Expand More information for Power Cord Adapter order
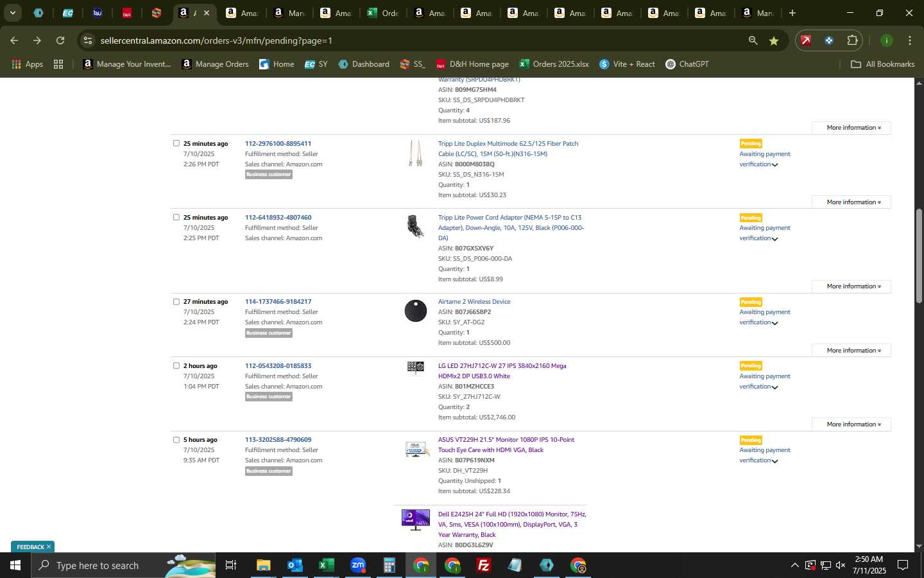Image resolution: width=924 pixels, height=578 pixels. click(x=851, y=286)
